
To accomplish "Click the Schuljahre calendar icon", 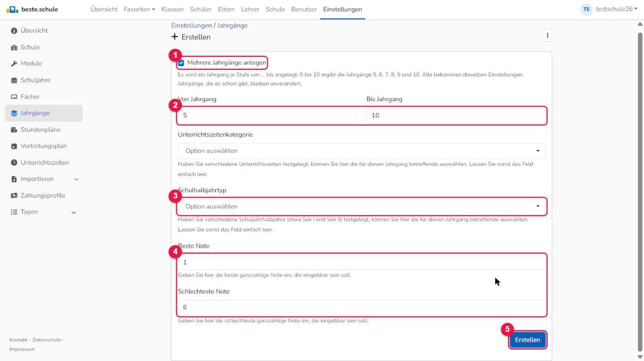I will [13, 80].
